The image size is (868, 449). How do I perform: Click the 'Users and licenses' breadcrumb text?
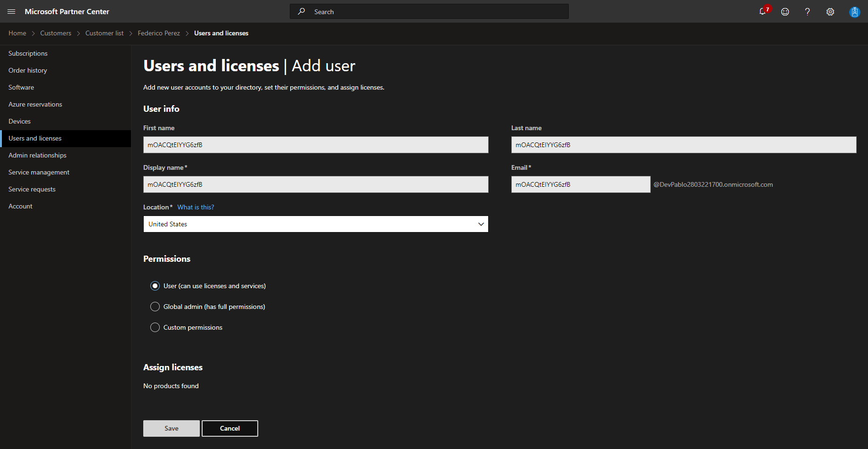[221, 33]
